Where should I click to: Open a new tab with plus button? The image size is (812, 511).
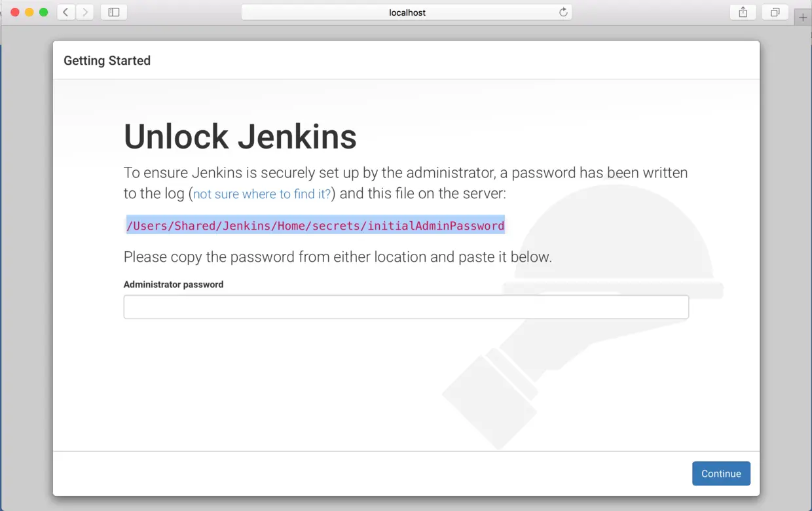click(803, 18)
